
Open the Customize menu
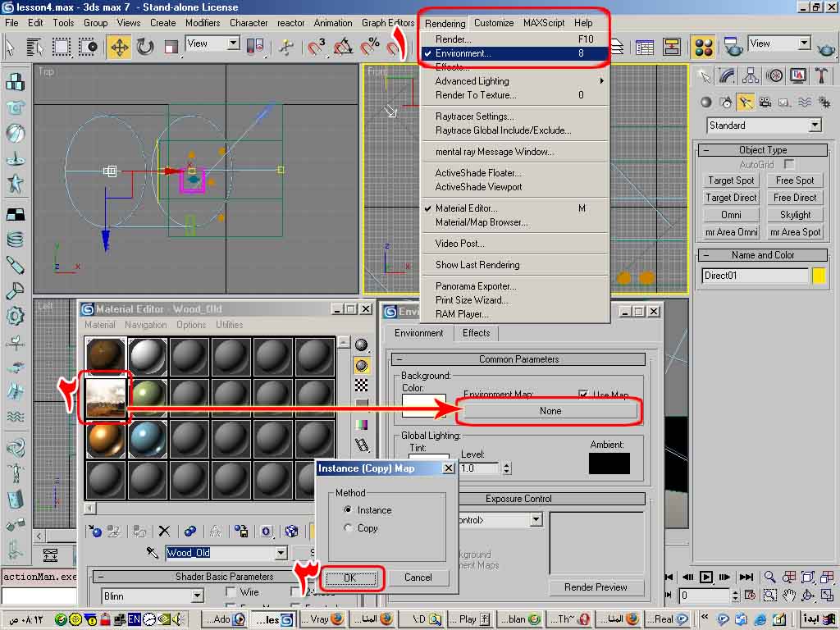point(493,23)
